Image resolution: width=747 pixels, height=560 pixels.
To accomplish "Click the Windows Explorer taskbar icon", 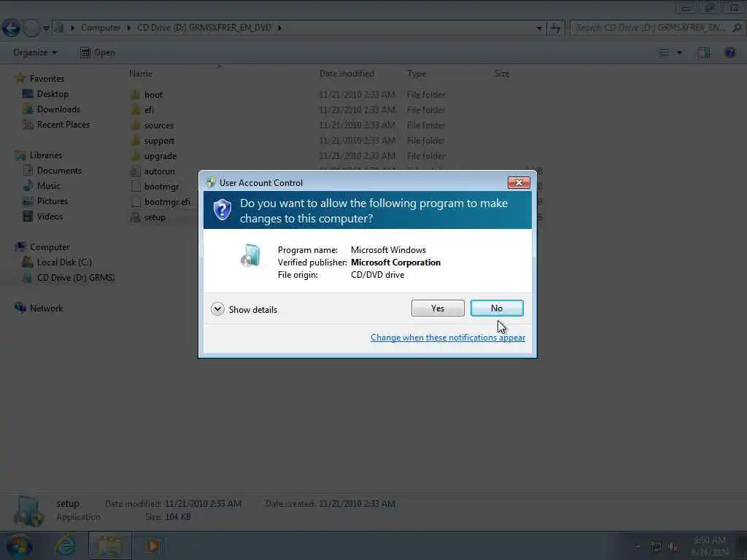I will coord(110,545).
